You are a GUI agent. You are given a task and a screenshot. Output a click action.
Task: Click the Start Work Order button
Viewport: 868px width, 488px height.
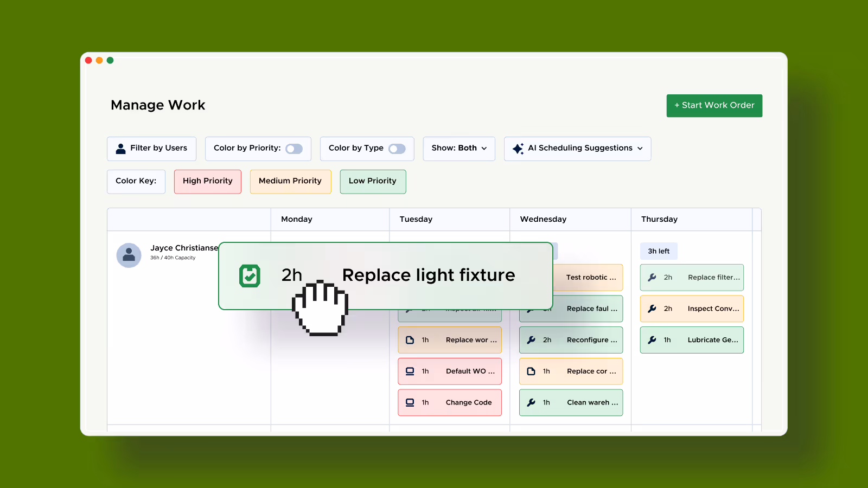click(x=714, y=105)
